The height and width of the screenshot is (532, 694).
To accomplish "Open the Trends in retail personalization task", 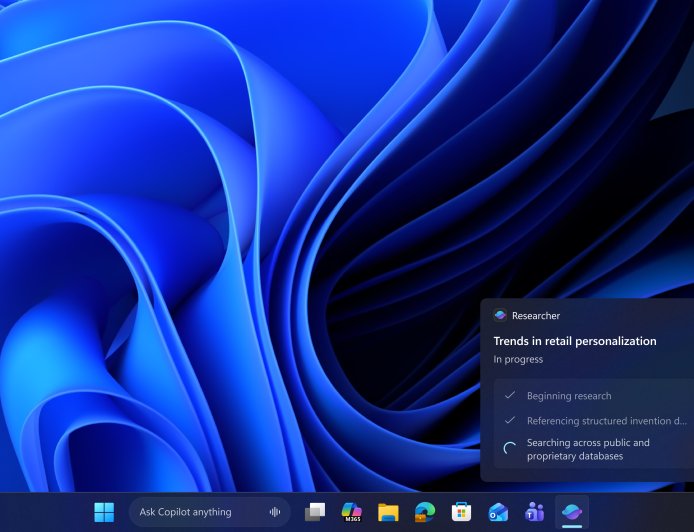I will pos(575,341).
